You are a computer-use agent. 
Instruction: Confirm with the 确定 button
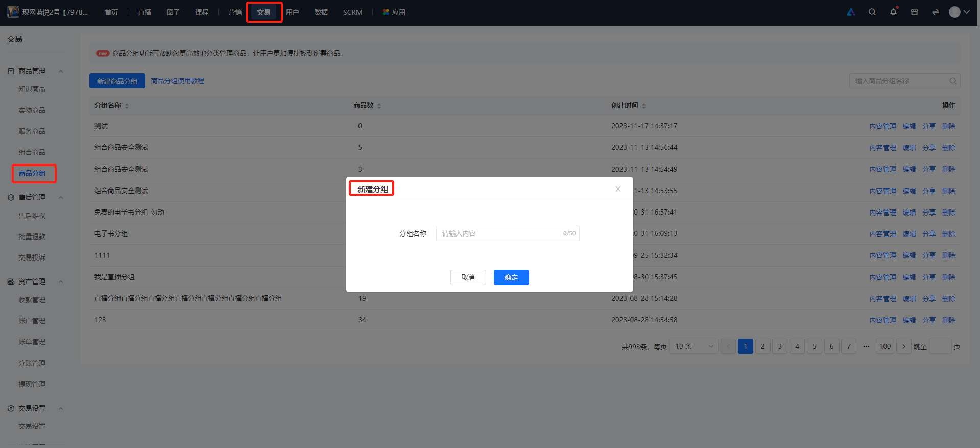[x=511, y=277]
